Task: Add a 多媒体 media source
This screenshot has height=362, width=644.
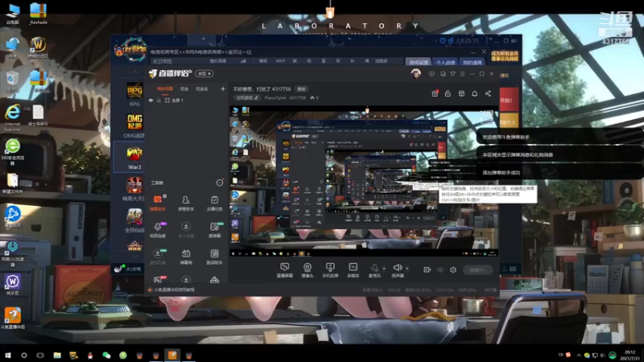Action: (x=353, y=270)
